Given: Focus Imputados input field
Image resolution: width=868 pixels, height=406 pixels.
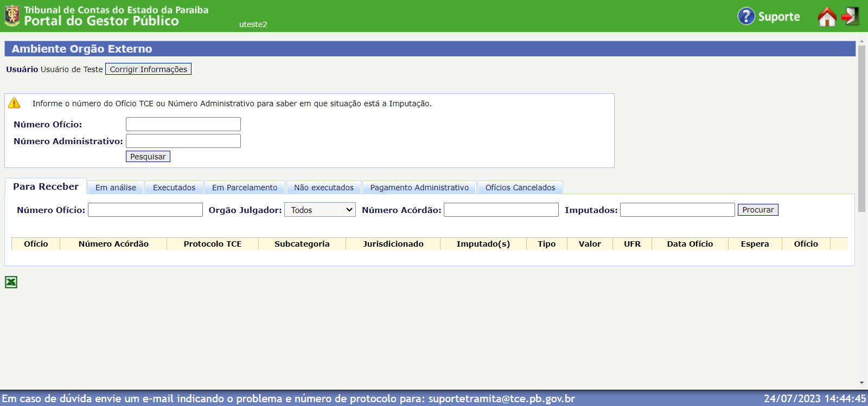Looking at the screenshot, I should tap(678, 210).
